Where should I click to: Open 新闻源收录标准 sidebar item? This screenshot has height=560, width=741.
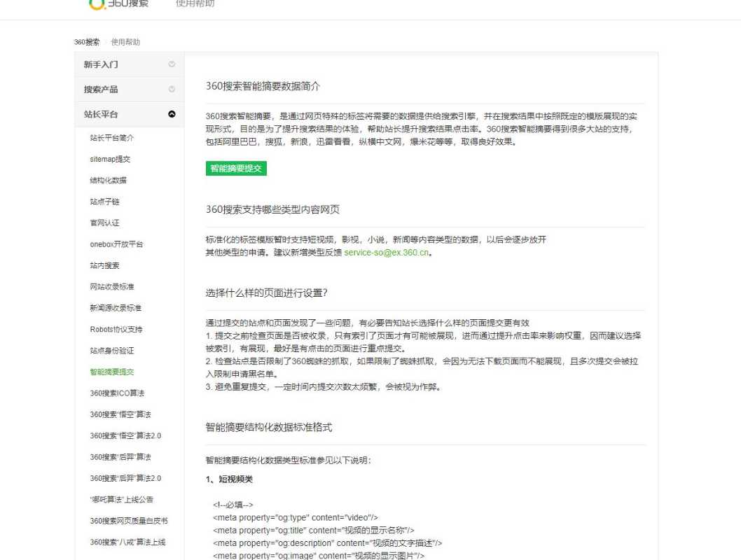coord(116,308)
